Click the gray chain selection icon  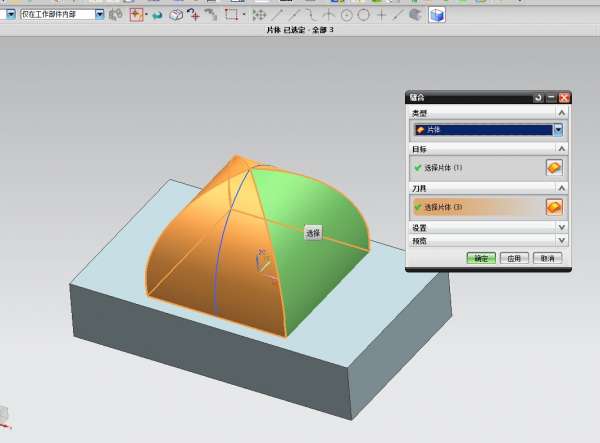[211, 15]
